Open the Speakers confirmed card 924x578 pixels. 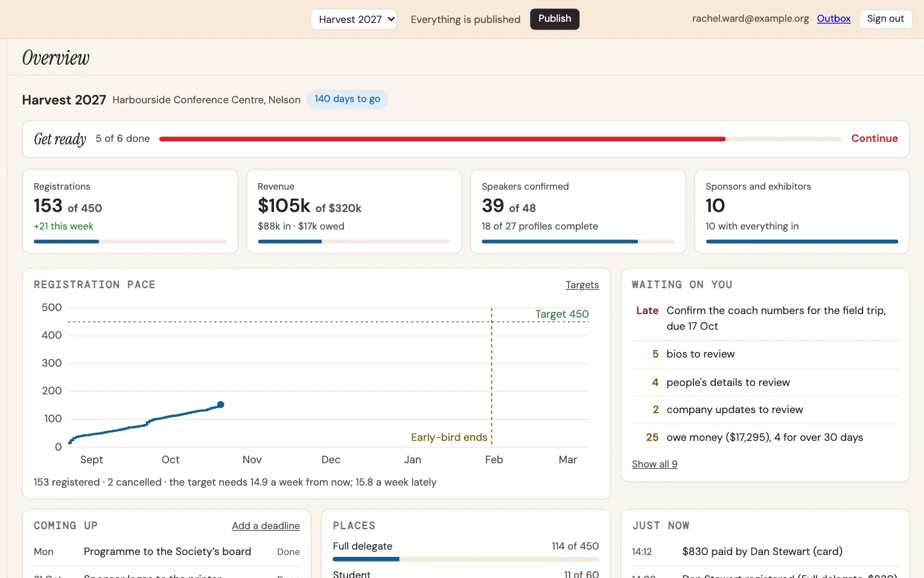tap(578, 211)
